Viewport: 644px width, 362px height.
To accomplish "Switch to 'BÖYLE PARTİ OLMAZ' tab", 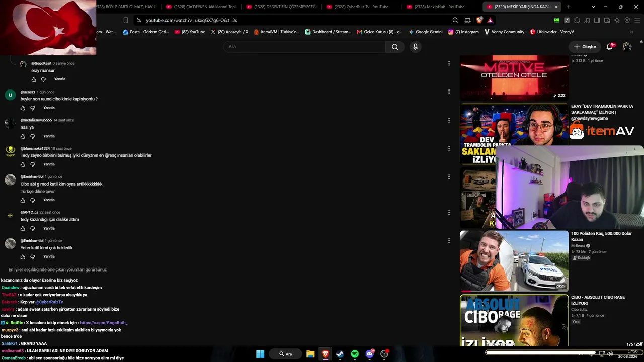I will tap(128, 7).
